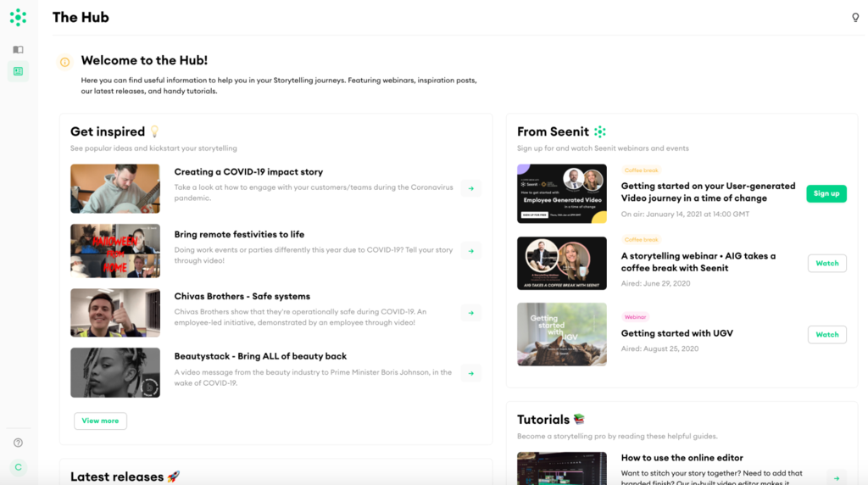
Task: Click the online editor tutorial thumbnail
Action: click(562, 468)
